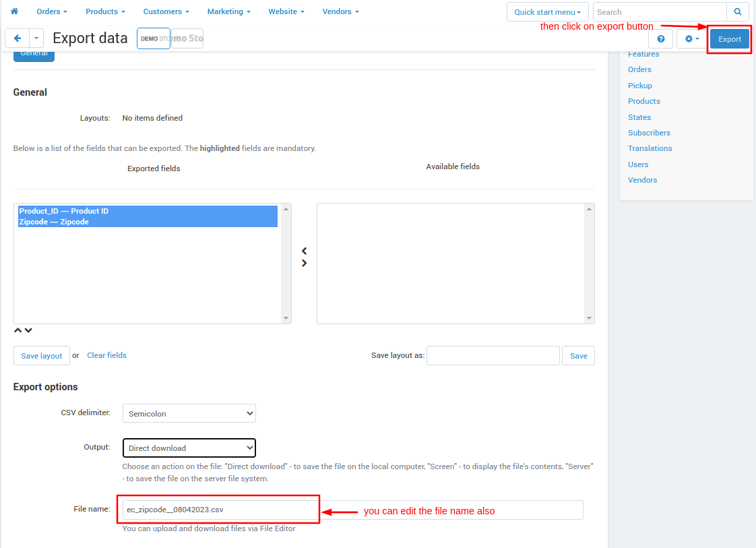Click the Clear fields link
Image resolution: width=756 pixels, height=548 pixels.
coord(106,355)
